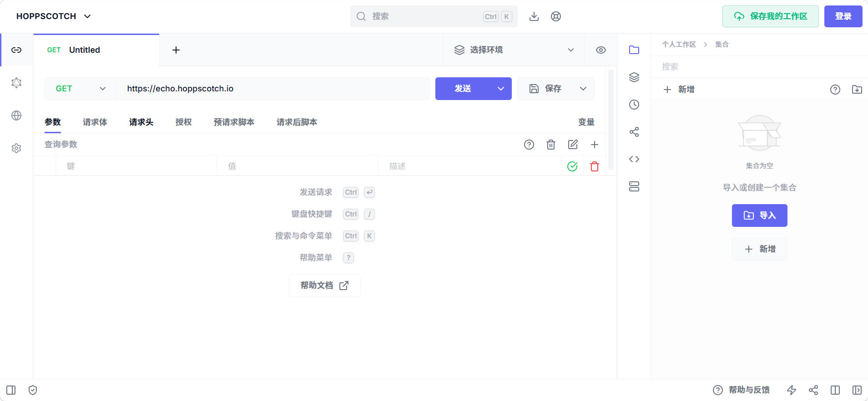Click the collections 搜索 search field
Image resolution: width=868 pixels, height=401 pixels.
pyautogui.click(x=759, y=67)
